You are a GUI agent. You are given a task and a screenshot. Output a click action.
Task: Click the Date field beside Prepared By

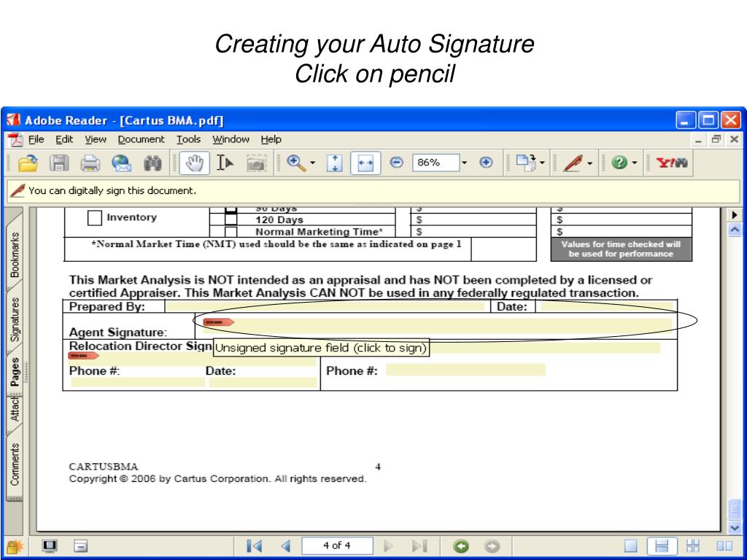click(605, 306)
